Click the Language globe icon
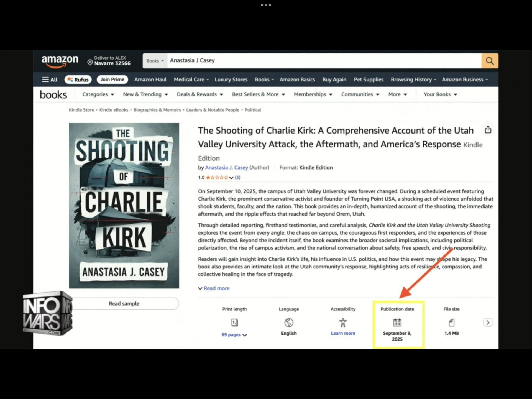Screen dimensions: 532x399 point(289,323)
